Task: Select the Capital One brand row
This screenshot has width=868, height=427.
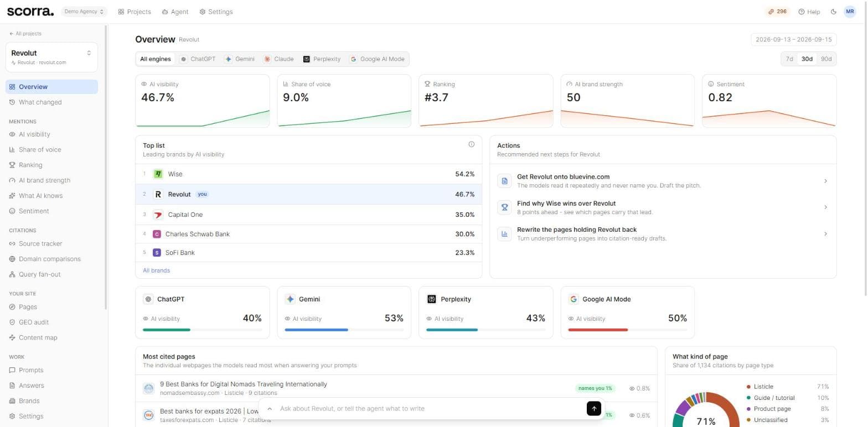Action: tap(309, 215)
